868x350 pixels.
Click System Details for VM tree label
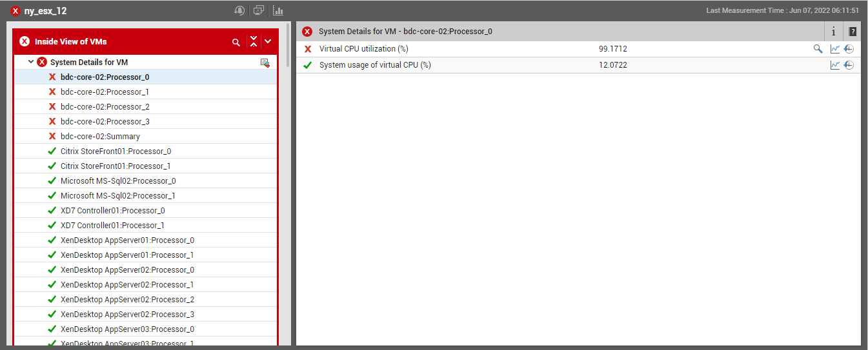click(x=89, y=63)
